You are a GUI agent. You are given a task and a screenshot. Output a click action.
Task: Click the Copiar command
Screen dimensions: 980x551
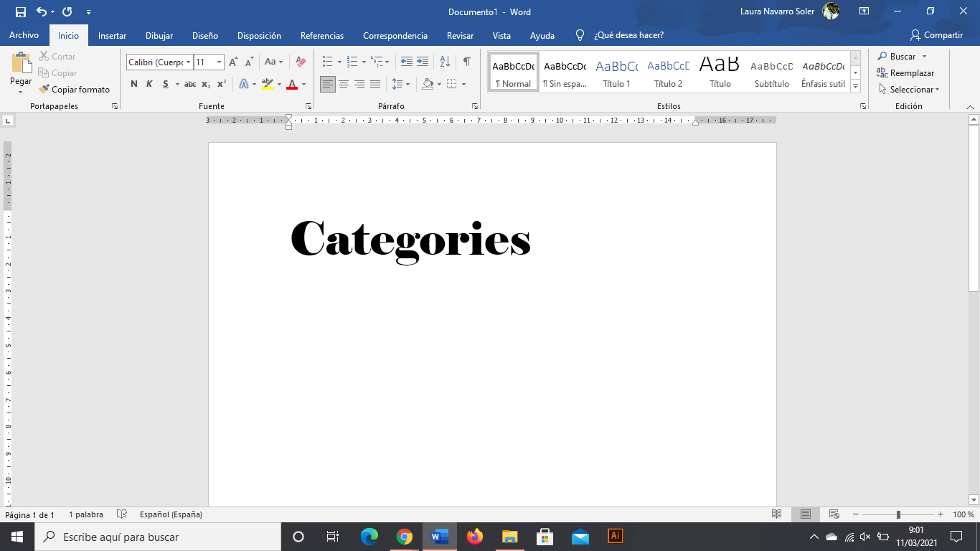[x=58, y=72]
